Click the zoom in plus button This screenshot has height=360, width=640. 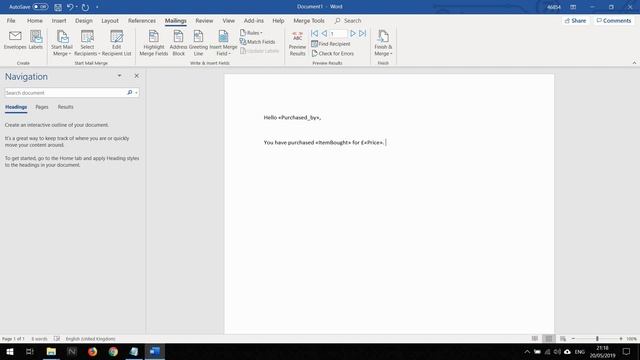pos(621,339)
